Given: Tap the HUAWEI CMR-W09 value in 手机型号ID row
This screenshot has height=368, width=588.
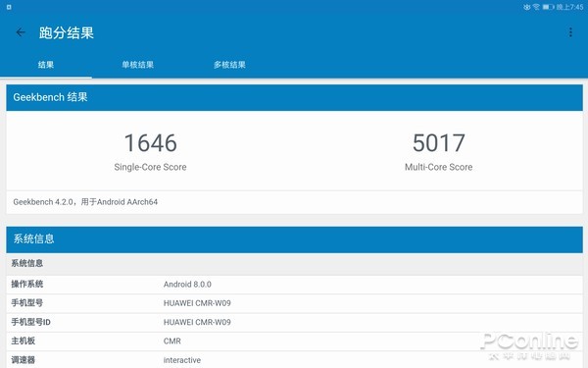Looking at the screenshot, I should [x=197, y=322].
